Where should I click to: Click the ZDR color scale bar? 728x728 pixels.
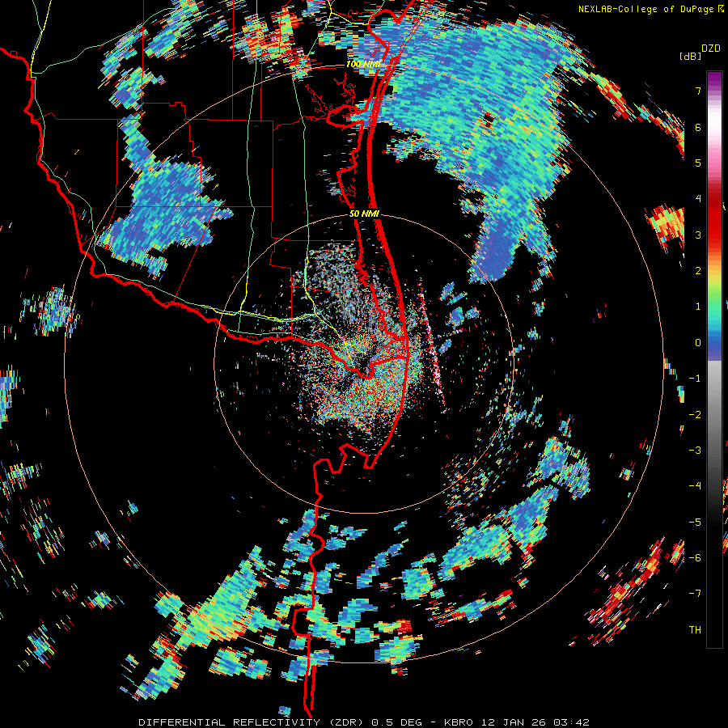(714, 359)
